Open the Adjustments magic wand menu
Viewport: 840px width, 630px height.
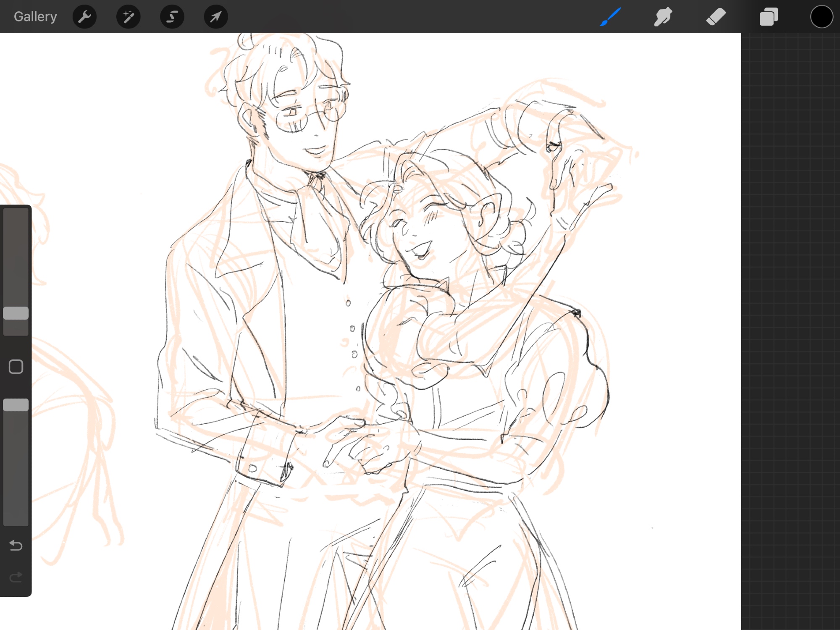pyautogui.click(x=128, y=17)
